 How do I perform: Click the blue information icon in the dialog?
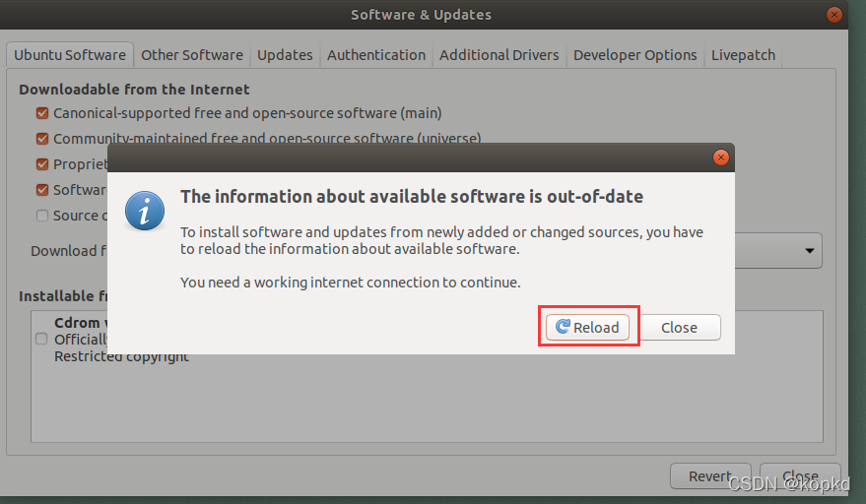pyautogui.click(x=145, y=211)
